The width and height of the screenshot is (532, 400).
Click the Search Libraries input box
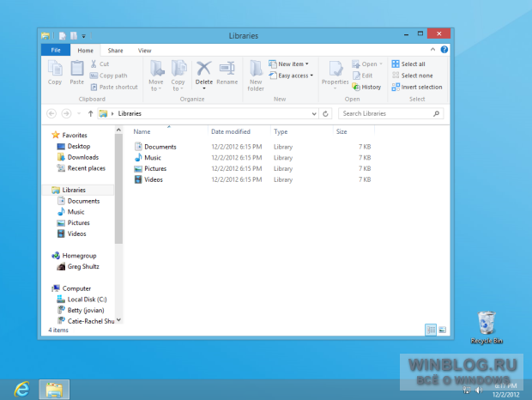391,113
